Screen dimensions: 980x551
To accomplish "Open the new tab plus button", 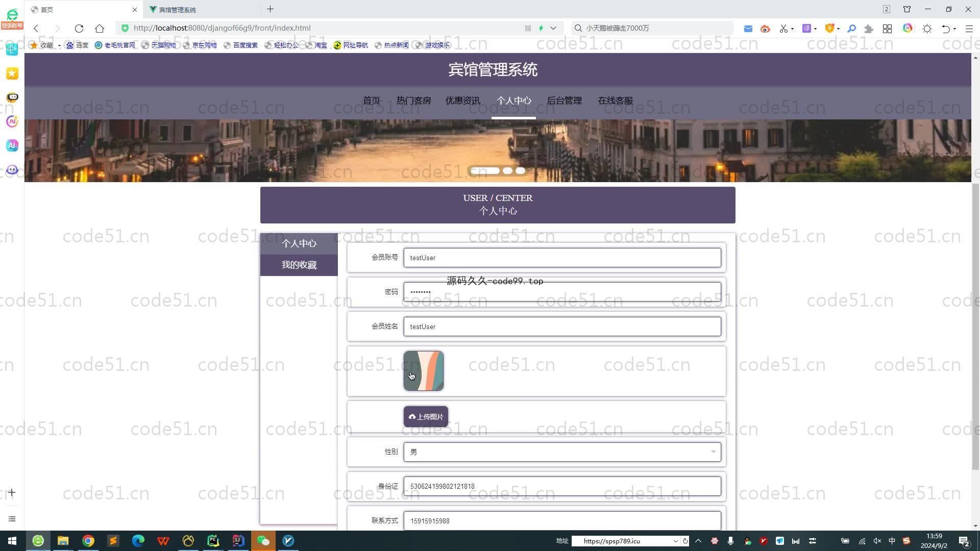I will coord(271,9).
